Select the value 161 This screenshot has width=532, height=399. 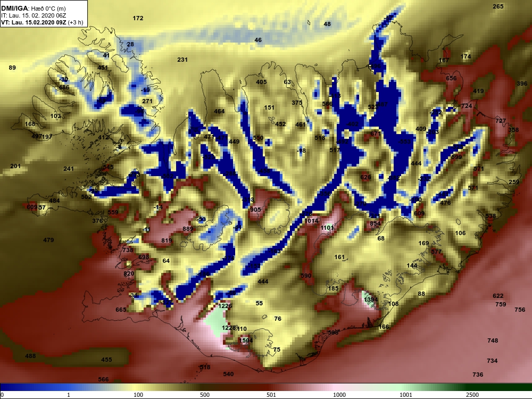[339, 257]
